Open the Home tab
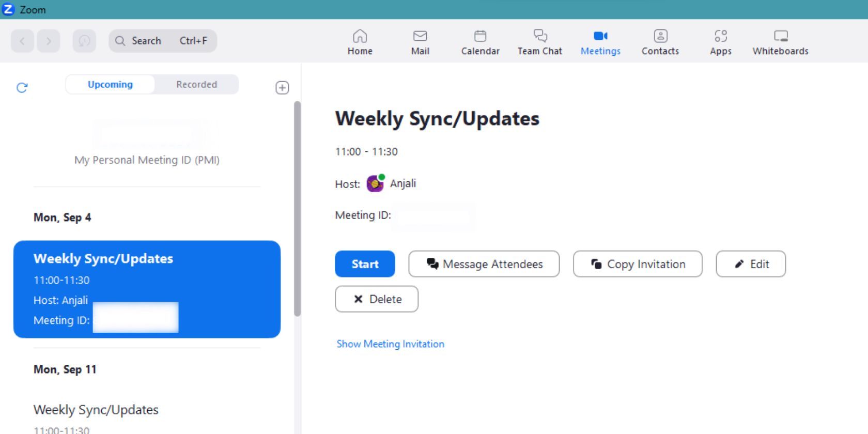 360,42
